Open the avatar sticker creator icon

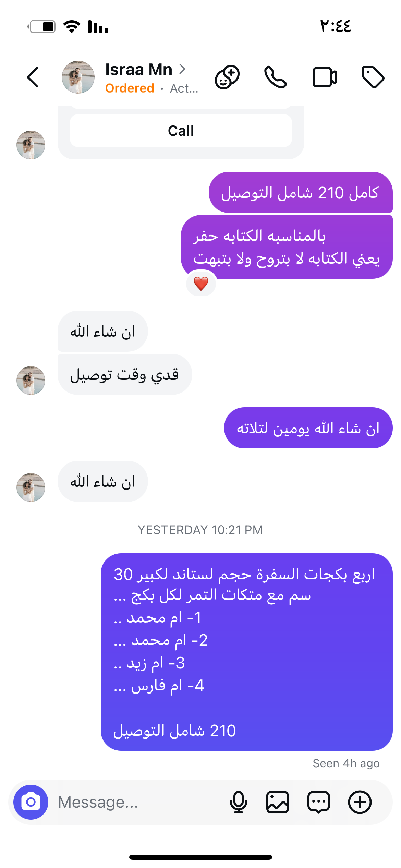point(227,77)
